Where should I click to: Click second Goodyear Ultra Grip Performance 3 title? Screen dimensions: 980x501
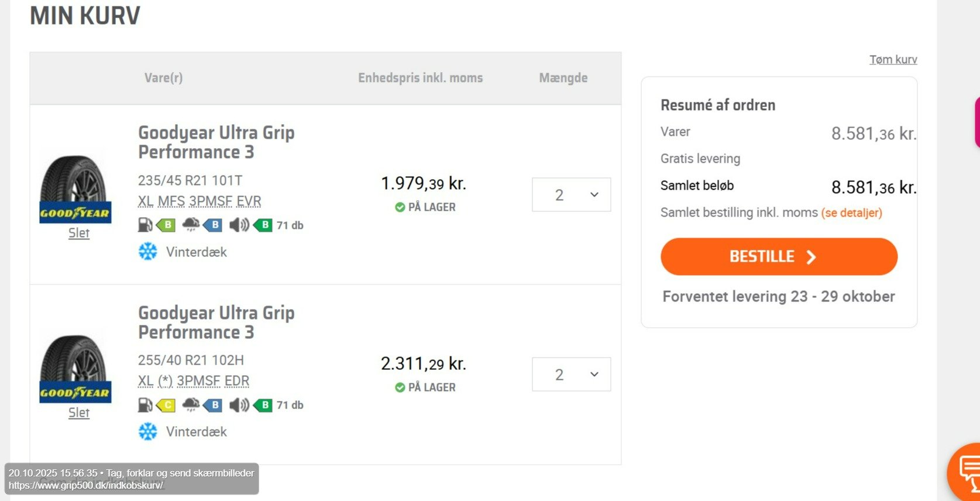[216, 322]
